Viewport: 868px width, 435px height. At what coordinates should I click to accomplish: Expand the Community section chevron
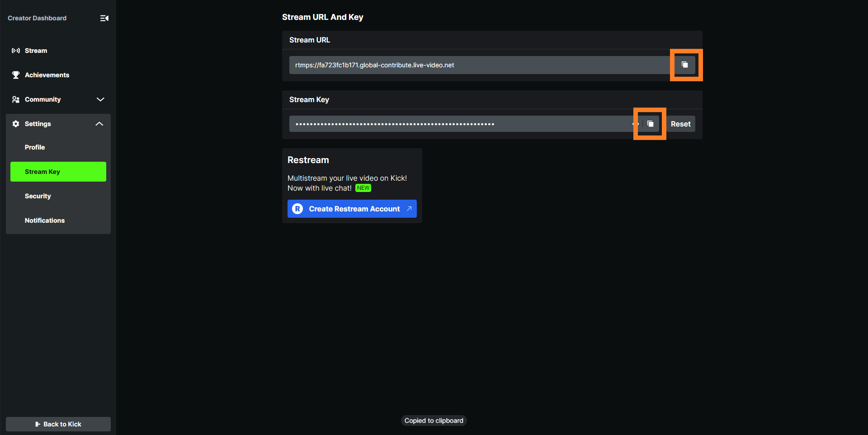(x=100, y=99)
